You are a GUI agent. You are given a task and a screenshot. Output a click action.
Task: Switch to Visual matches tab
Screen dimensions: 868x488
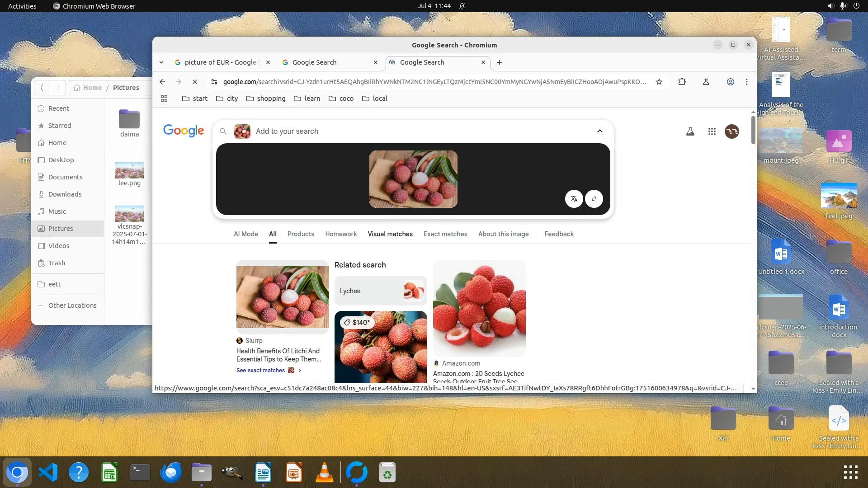pyautogui.click(x=390, y=234)
